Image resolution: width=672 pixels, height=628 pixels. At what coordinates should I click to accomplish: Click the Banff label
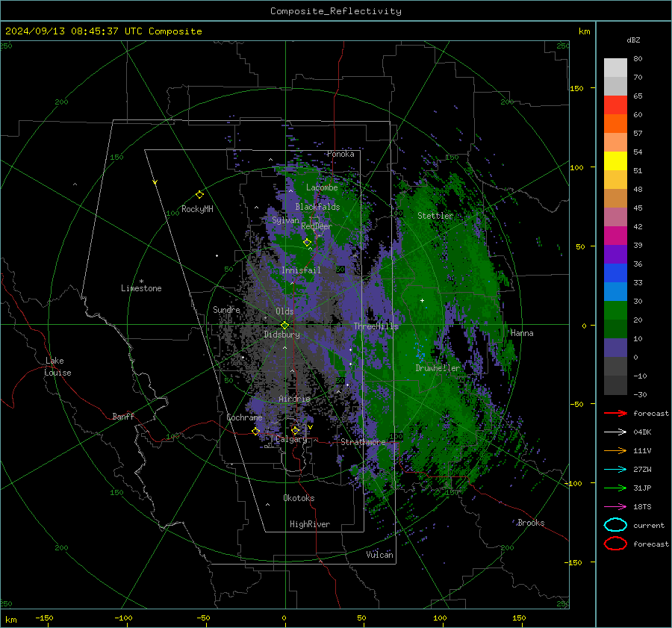click(x=123, y=417)
